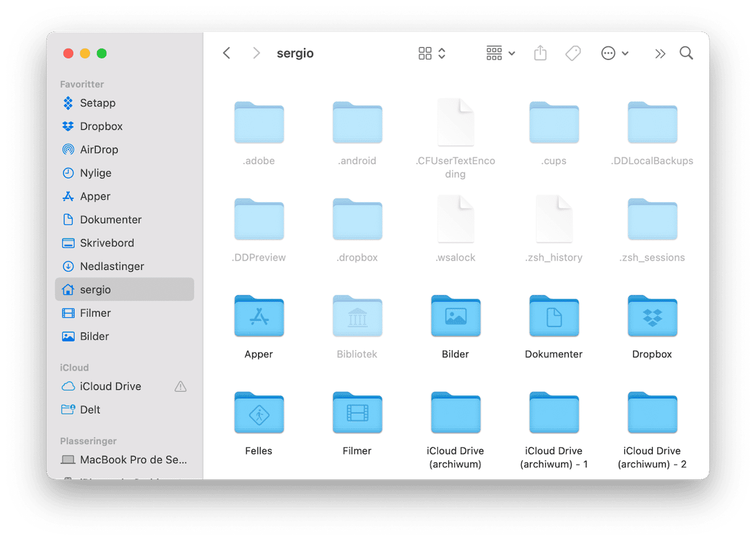This screenshot has width=756, height=541.
Task: Open Setapp in the sidebar
Action: point(124,103)
